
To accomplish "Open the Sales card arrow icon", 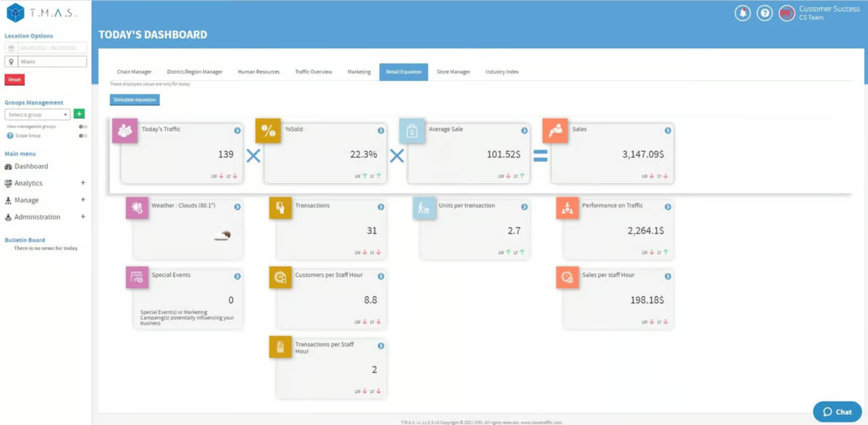I will (668, 130).
